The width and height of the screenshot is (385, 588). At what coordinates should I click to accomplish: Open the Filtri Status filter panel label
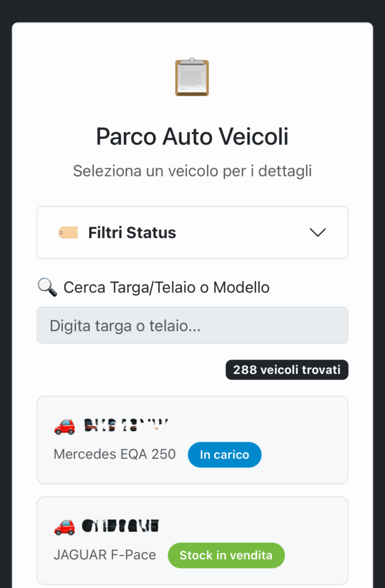coord(132,233)
